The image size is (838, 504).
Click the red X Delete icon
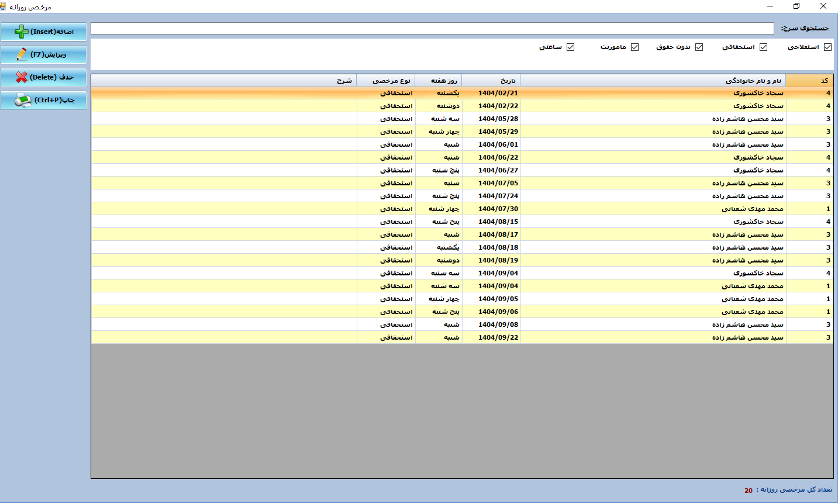[22, 77]
